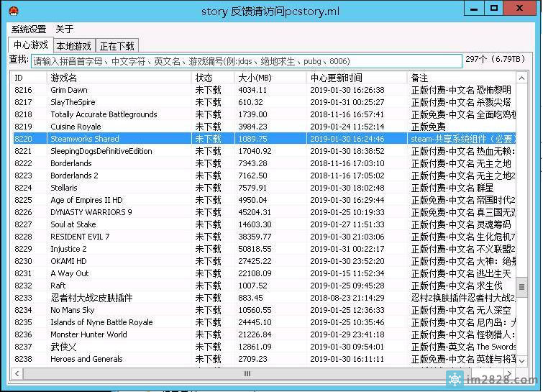
Task: Click remark 正版付费-中文名 恐怖黎明
Action: [x=461, y=90]
